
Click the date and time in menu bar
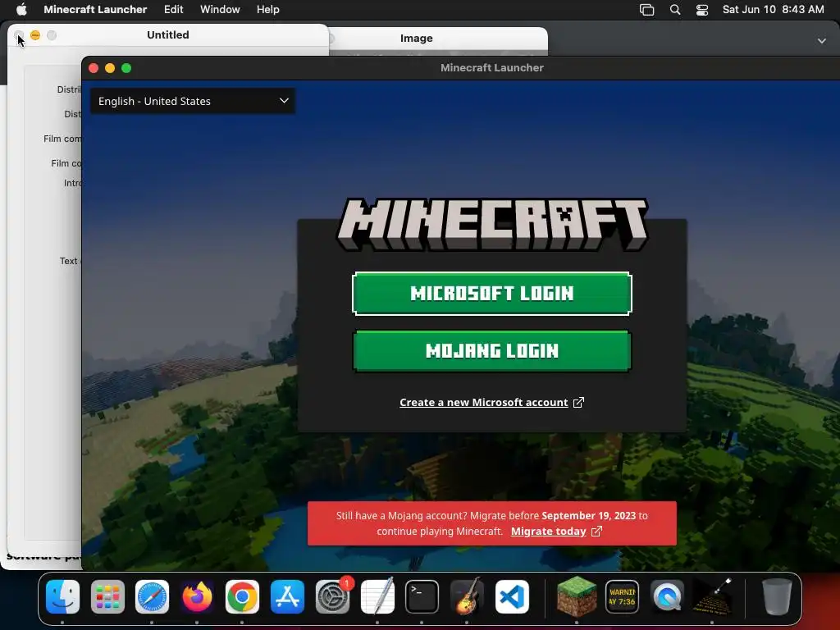tap(773, 9)
